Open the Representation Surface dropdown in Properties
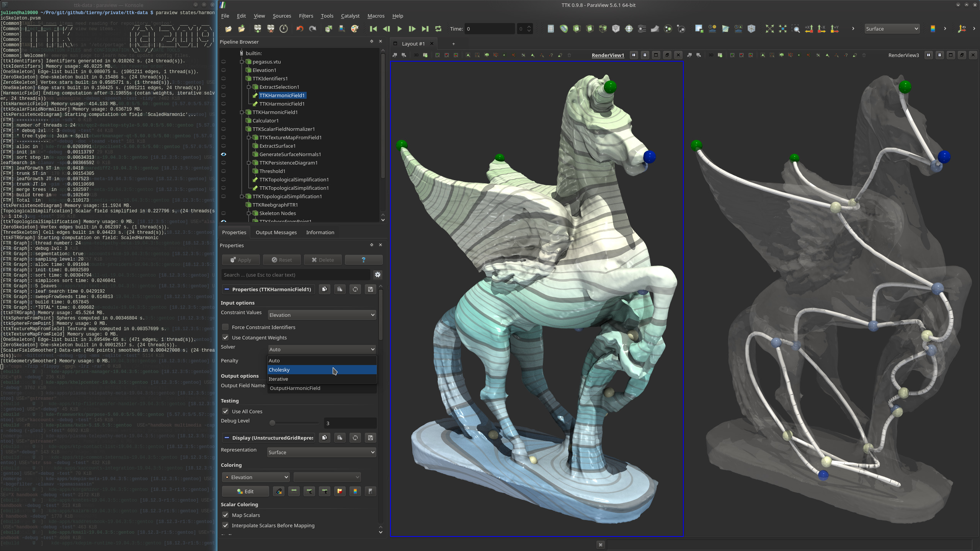This screenshot has height=551, width=980. point(322,452)
